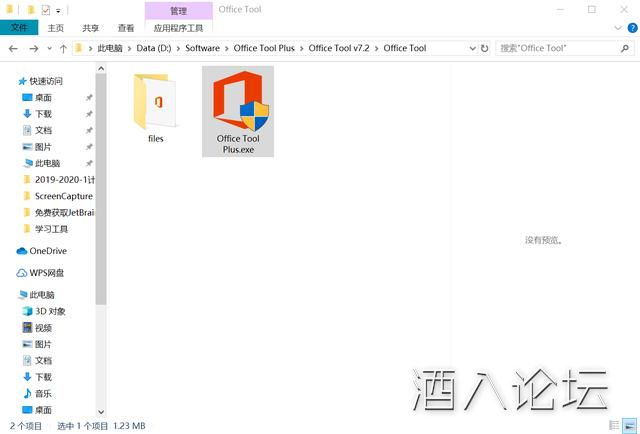Open the 文件 menu tab
Viewport: 640px width, 434px height.
pos(19,28)
